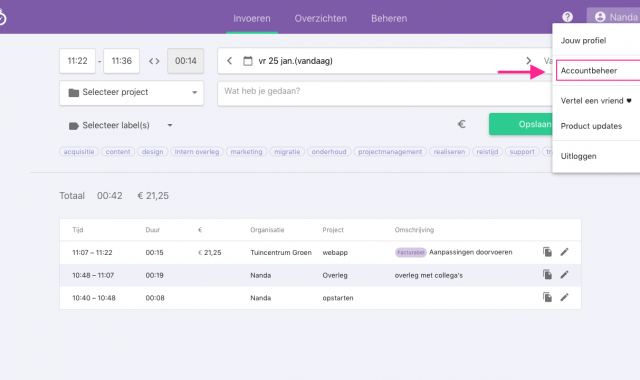Switch to the Beheren tab
Screen dimensions: 640x380
389,18
